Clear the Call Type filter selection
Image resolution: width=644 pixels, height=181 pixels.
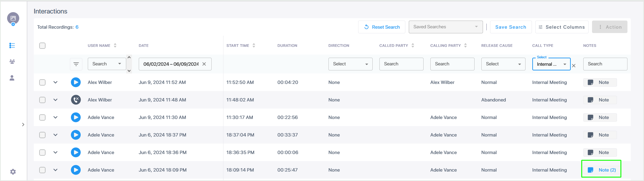coord(574,66)
